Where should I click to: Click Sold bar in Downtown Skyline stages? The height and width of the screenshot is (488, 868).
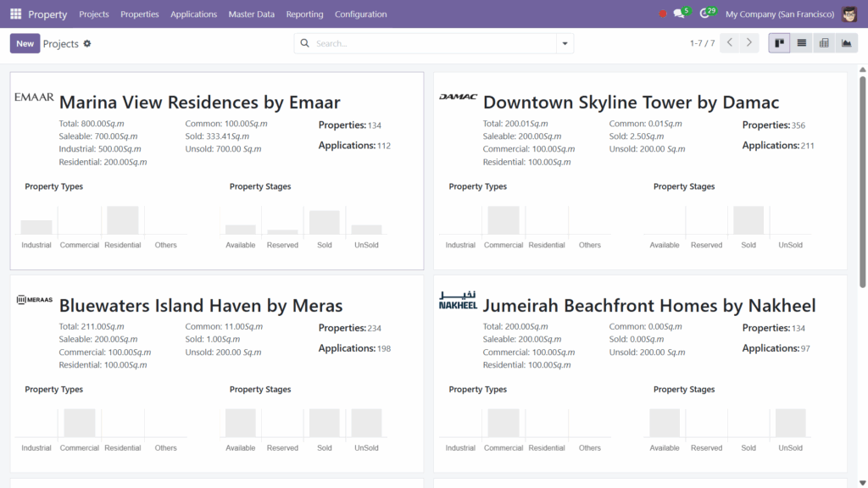[748, 220]
